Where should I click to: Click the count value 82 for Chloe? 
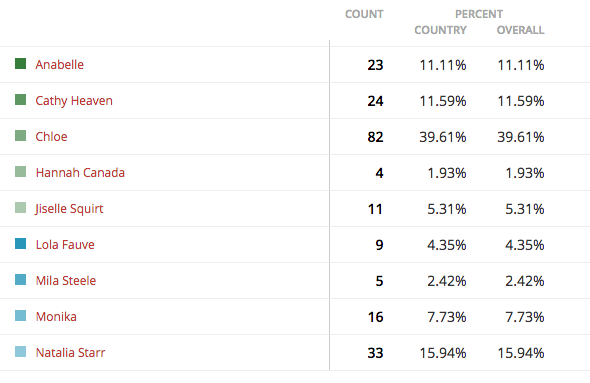(375, 137)
